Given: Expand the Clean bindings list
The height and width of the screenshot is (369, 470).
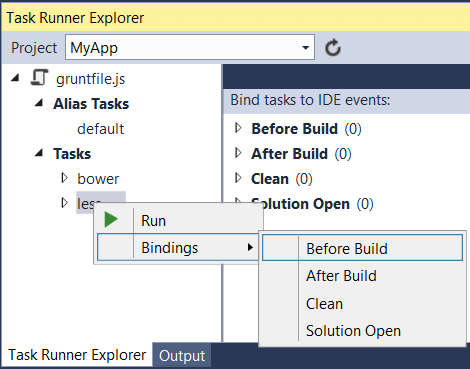Looking at the screenshot, I should [x=238, y=178].
